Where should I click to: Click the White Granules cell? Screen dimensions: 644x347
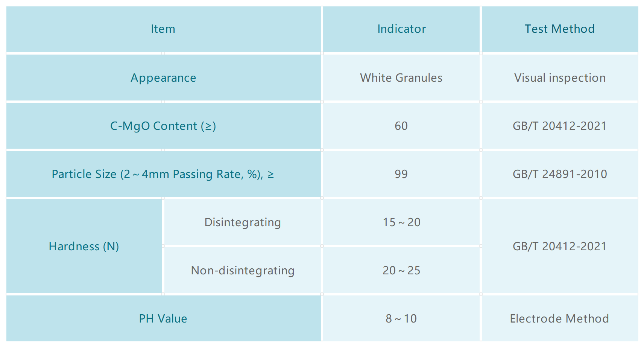(401, 78)
